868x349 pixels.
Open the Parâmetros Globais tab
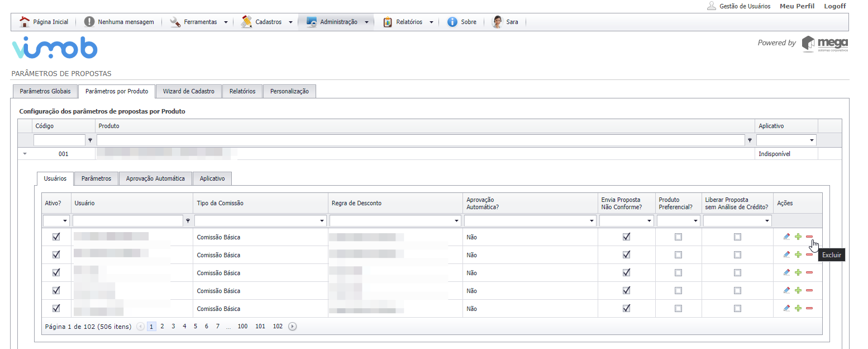[45, 91]
